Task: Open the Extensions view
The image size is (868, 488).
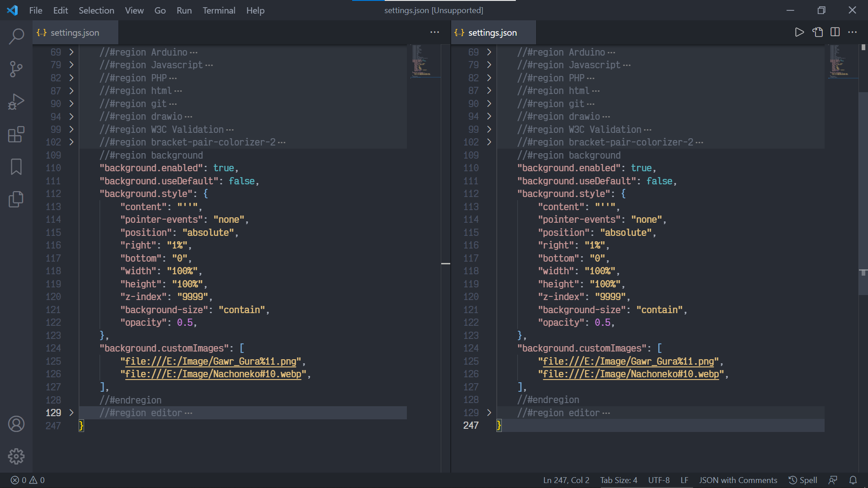Action: 16,134
